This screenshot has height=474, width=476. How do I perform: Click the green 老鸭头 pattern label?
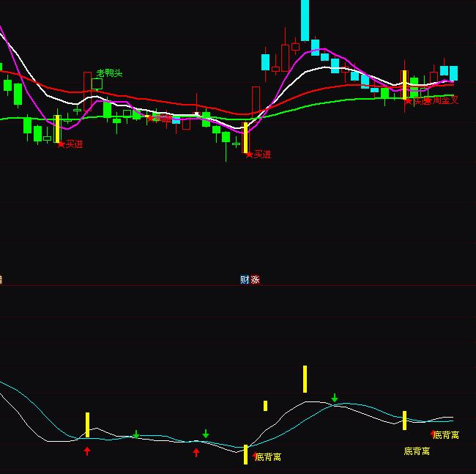coord(110,73)
